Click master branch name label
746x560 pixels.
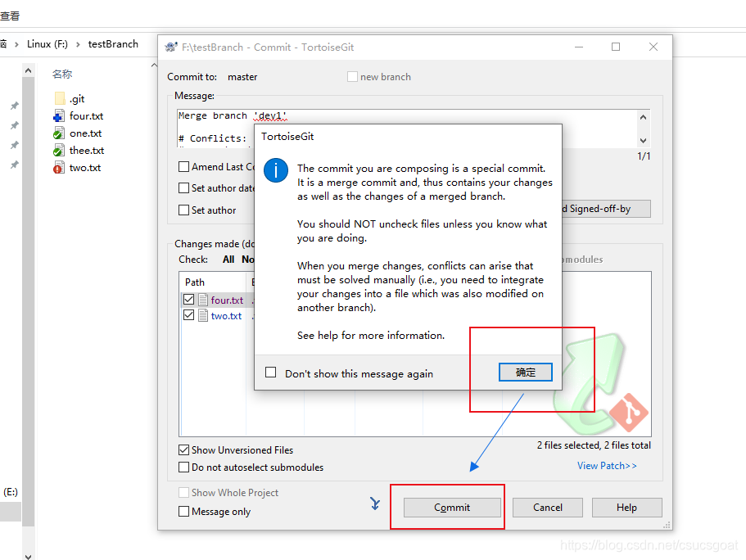click(242, 77)
